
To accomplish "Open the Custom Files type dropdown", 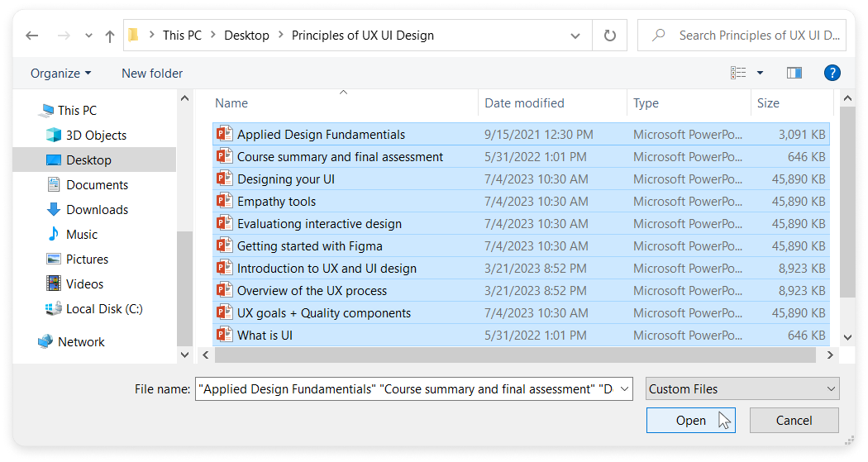I will tap(742, 389).
